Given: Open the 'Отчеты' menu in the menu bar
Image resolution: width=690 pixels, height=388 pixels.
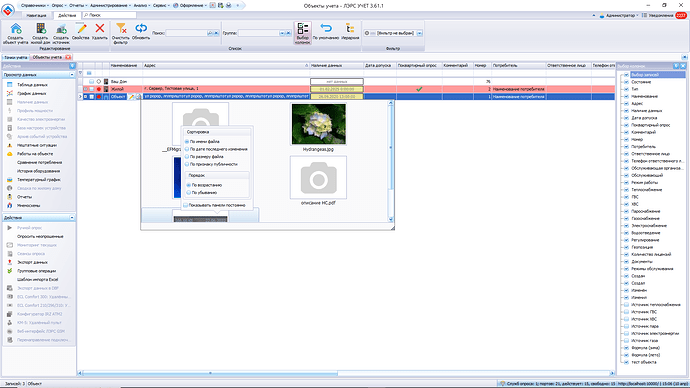Looking at the screenshot, I should (x=77, y=5).
